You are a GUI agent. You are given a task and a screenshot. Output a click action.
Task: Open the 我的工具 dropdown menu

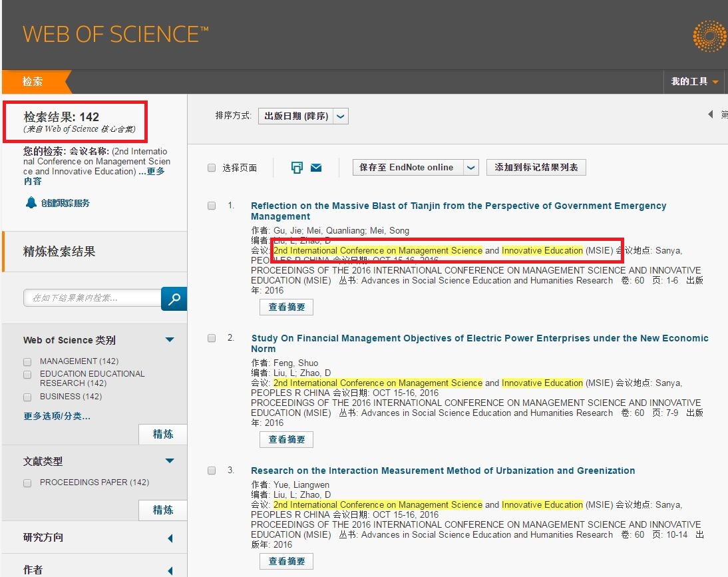pyautogui.click(x=695, y=82)
